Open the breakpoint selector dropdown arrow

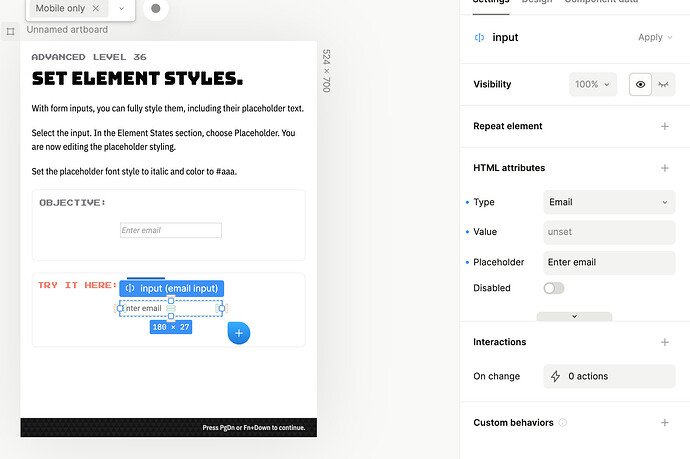click(x=121, y=8)
